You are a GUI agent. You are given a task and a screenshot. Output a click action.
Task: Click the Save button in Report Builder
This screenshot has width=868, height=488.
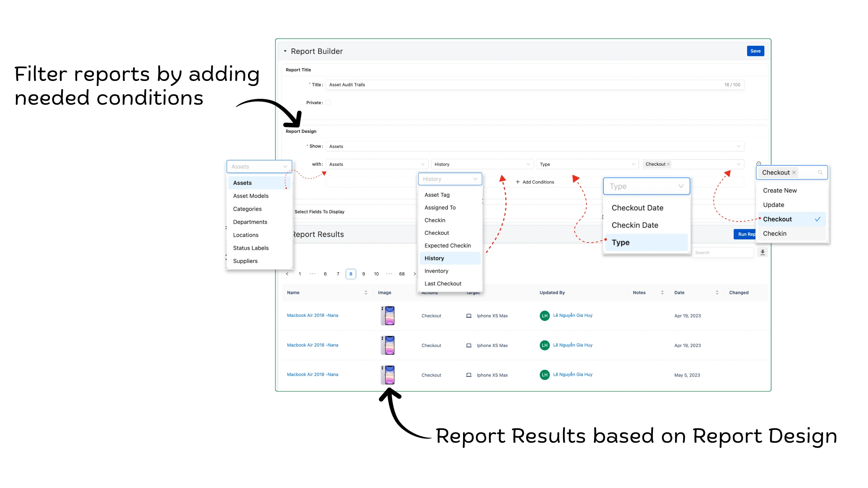pos(755,51)
